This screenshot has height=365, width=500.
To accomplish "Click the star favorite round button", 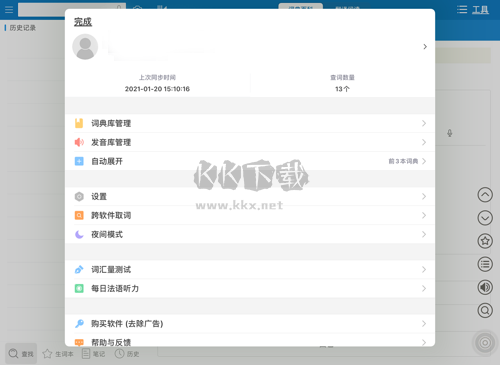I will [485, 241].
